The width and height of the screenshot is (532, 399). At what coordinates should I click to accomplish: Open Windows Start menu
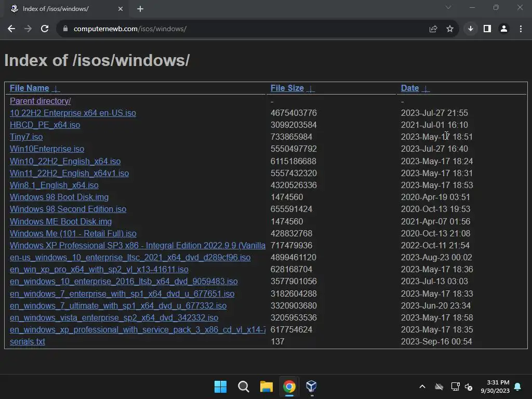tap(220, 387)
